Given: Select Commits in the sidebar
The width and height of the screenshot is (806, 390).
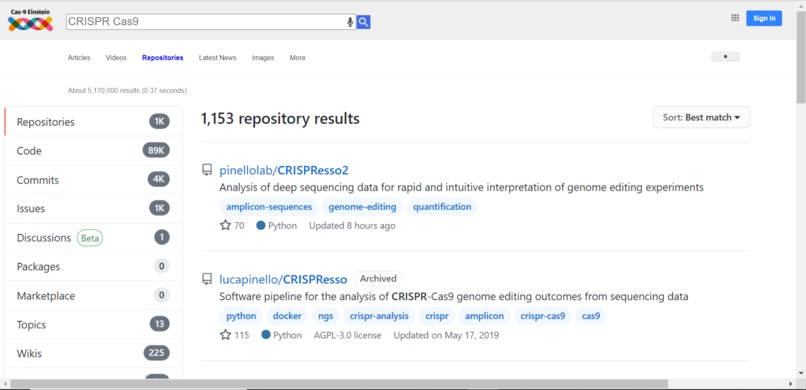Looking at the screenshot, I should 93,180.
